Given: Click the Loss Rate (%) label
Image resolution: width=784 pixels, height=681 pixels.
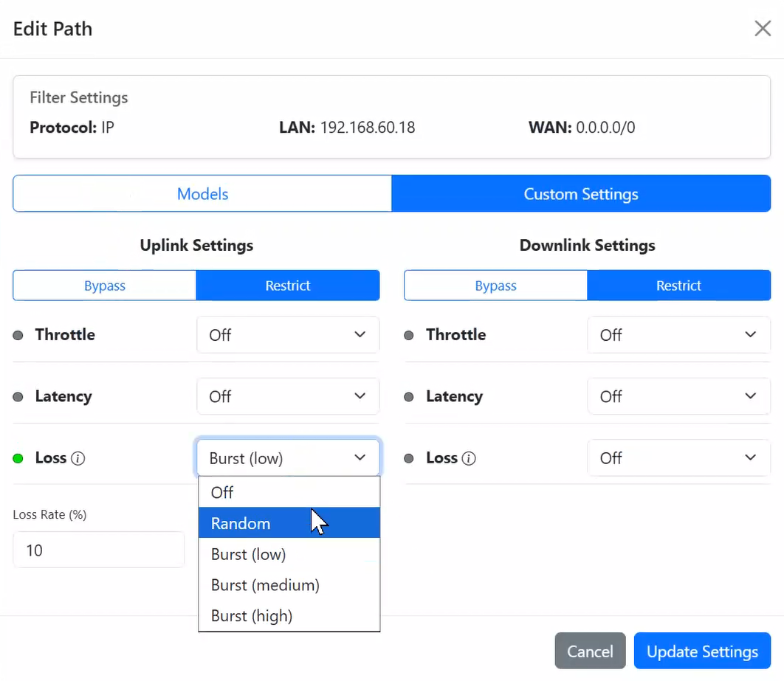Looking at the screenshot, I should click(x=49, y=514).
